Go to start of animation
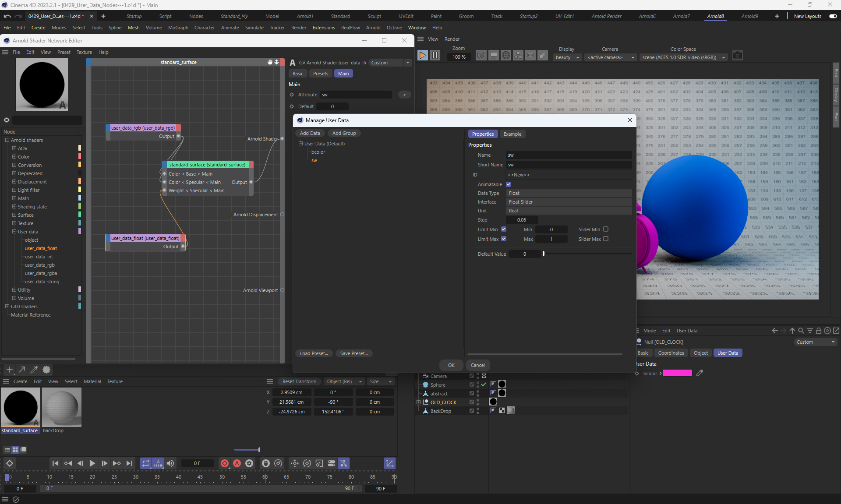This screenshot has width=841, height=504. pos(55,463)
